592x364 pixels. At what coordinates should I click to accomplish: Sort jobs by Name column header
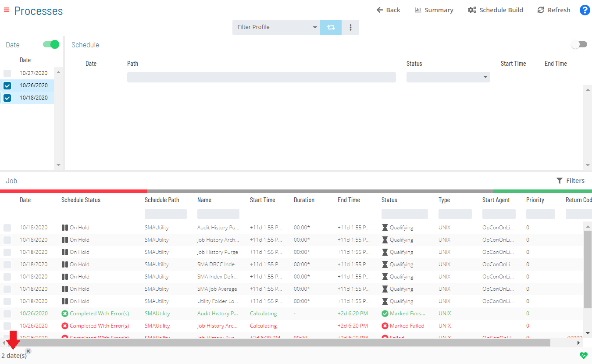coord(204,200)
